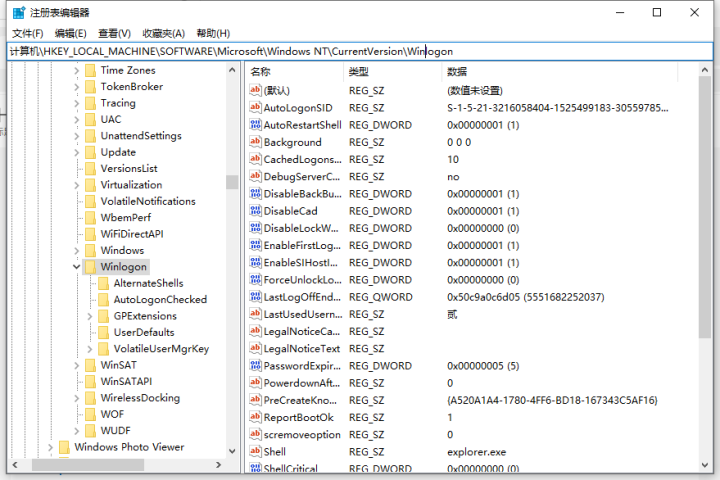Expand the Windows Photo Viewer key
Viewport: 720px width, 480px height.
(50, 447)
